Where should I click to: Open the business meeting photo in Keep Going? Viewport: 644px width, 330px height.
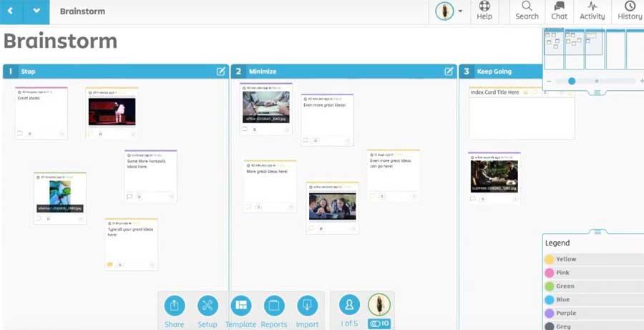pyautogui.click(x=494, y=176)
